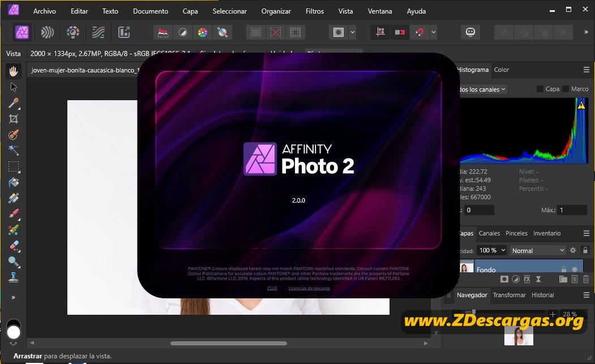Switch to the Tone Mapping persona
595x364 pixels.
pyautogui.click(x=99, y=32)
